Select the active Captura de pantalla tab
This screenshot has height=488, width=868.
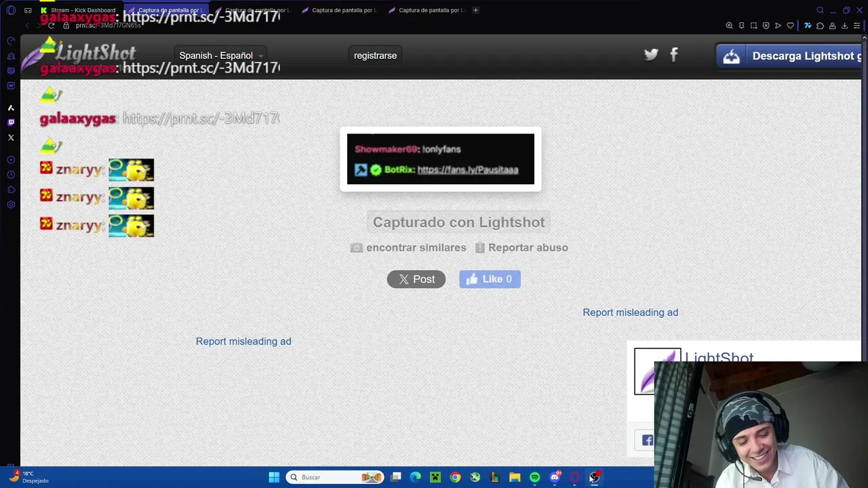[166, 10]
